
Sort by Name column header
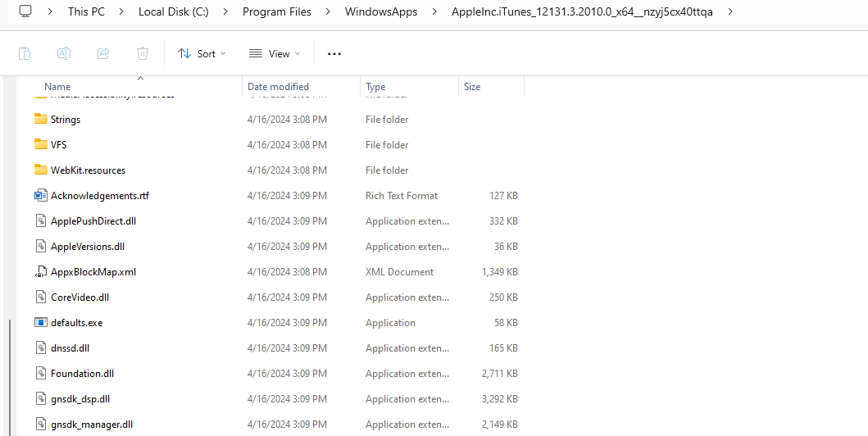tap(57, 86)
